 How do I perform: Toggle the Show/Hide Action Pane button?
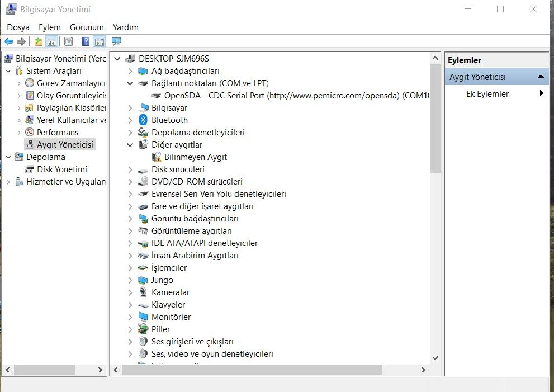(100, 42)
